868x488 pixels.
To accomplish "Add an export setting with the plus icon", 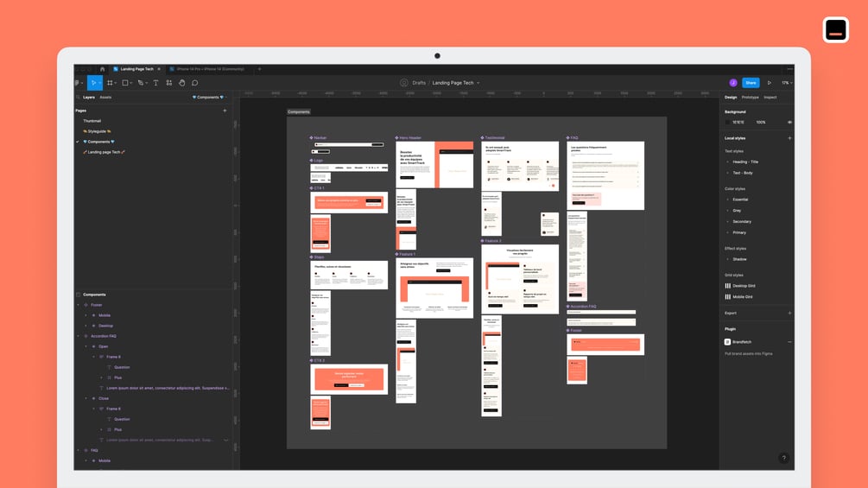I will pos(789,314).
